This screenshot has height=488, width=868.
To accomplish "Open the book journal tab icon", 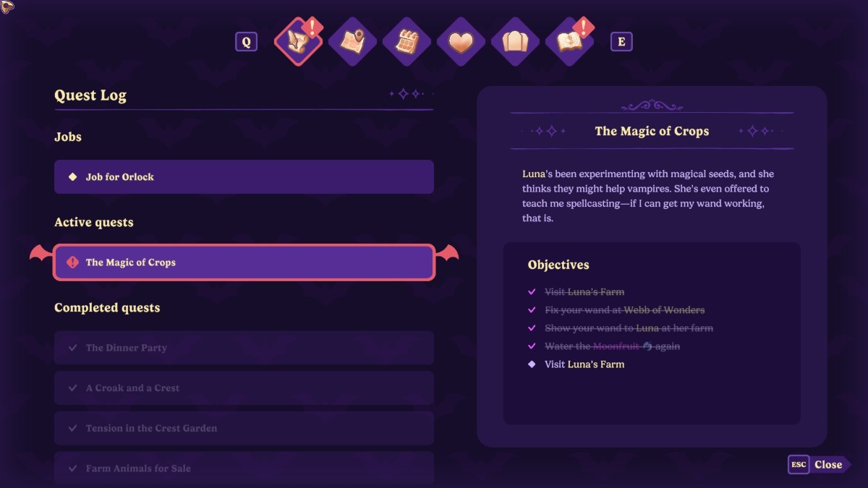I will click(x=569, y=42).
